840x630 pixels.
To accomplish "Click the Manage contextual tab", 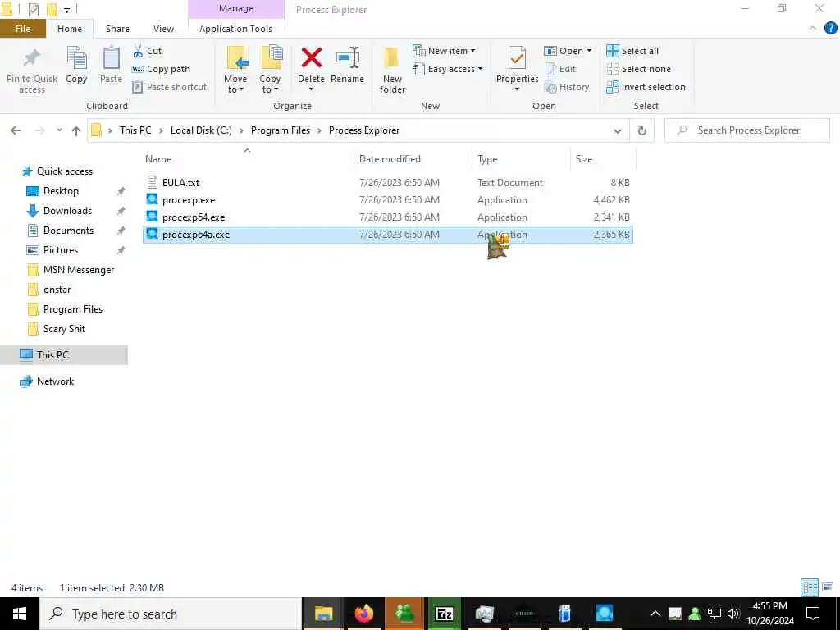I will point(236,8).
